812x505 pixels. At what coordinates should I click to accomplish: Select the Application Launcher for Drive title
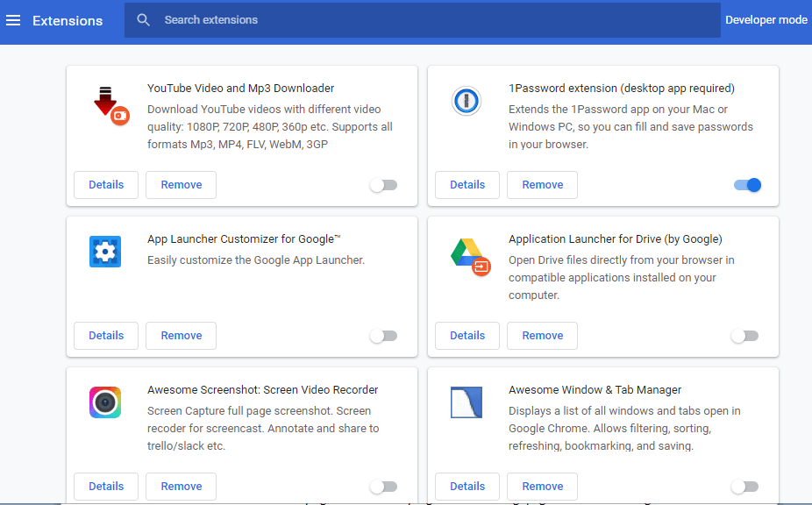[x=616, y=238]
